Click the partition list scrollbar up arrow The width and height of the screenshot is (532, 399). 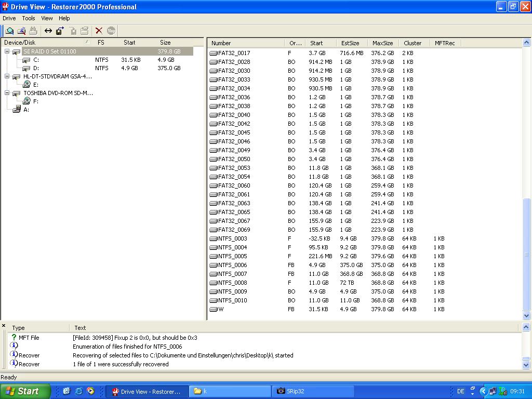click(x=526, y=43)
